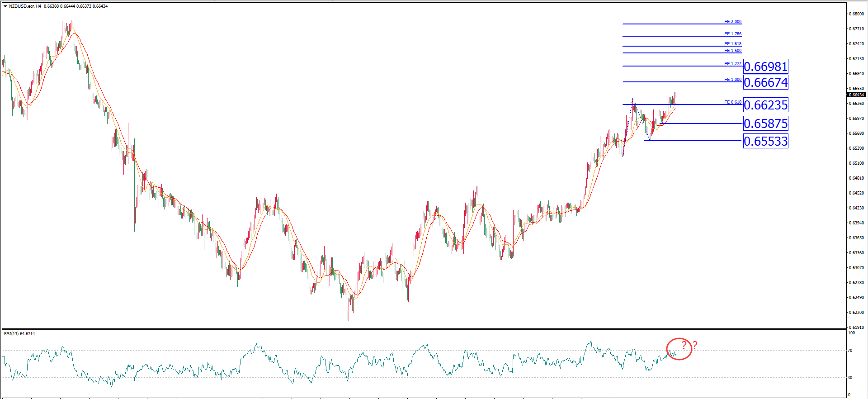Screen dimensions: 868x399
Task: Open the dropdown arrow beside NZDUSD.ecn,H4
Action: [x=5, y=6]
